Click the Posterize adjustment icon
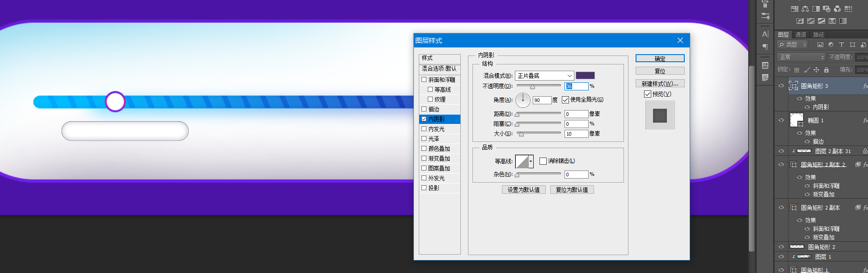This screenshot has width=868, height=273. click(x=811, y=21)
